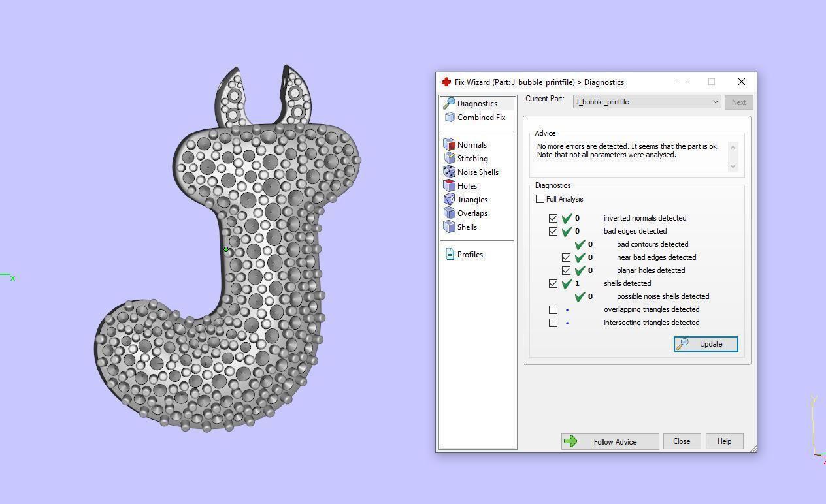This screenshot has width=826, height=504.
Task: Click the magnifier icon on Update button
Action: (x=682, y=344)
